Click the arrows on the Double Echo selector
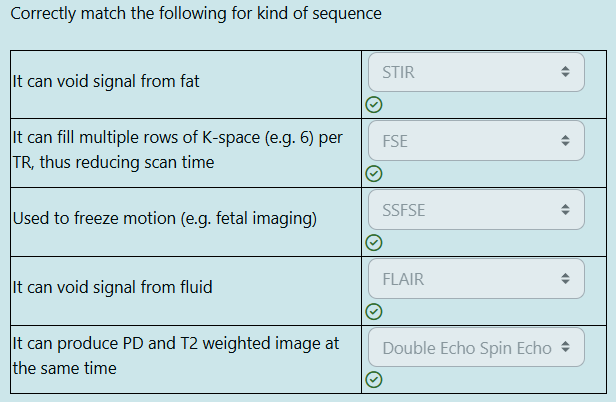This screenshot has width=616, height=402. 565,347
